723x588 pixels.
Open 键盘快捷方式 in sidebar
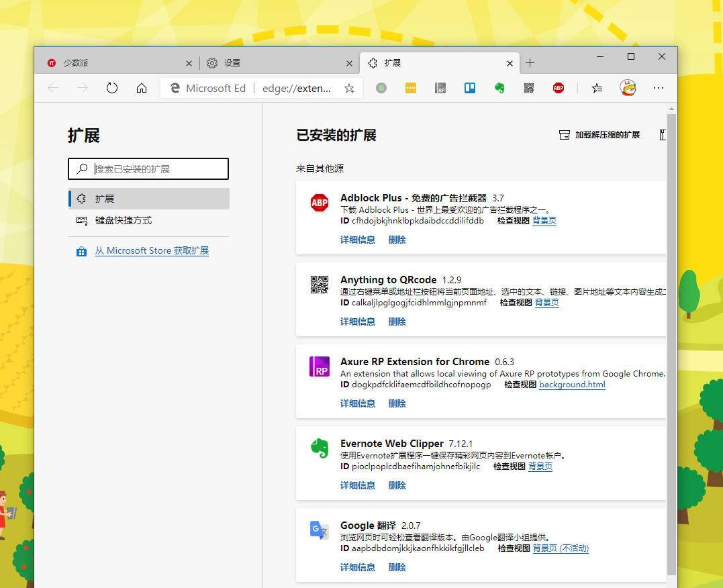click(148, 220)
